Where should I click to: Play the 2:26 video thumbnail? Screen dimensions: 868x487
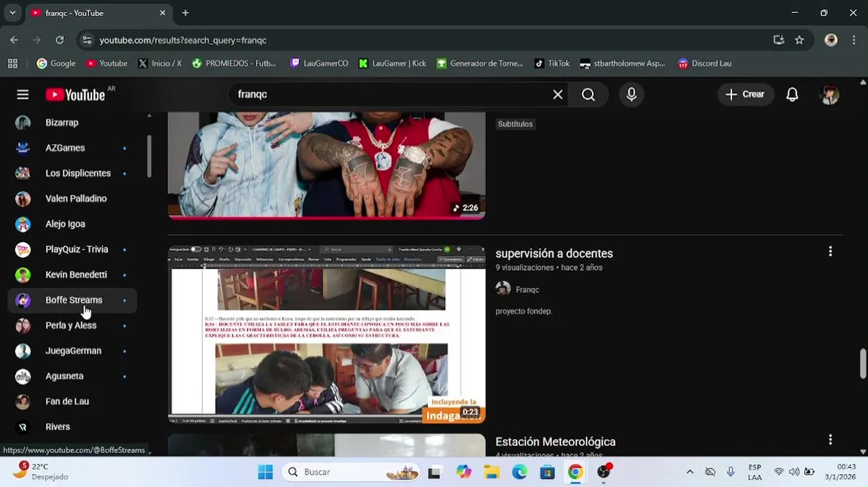pyautogui.click(x=327, y=166)
